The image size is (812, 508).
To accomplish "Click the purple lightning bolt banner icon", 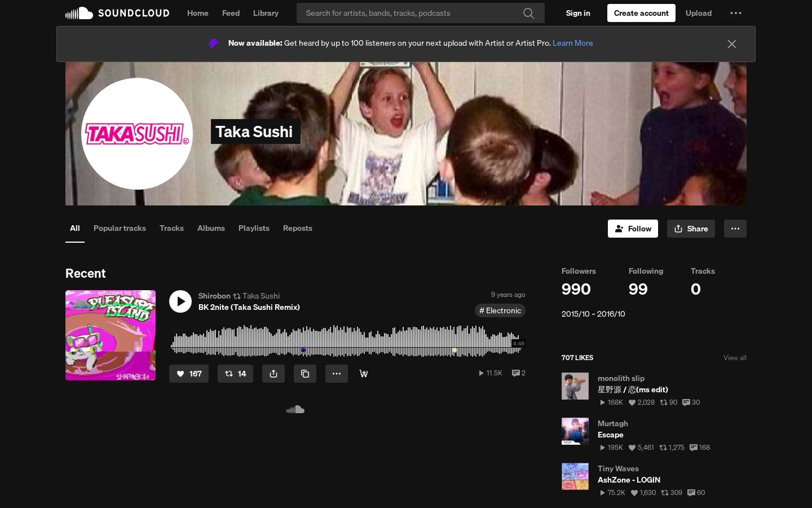I will coord(213,43).
